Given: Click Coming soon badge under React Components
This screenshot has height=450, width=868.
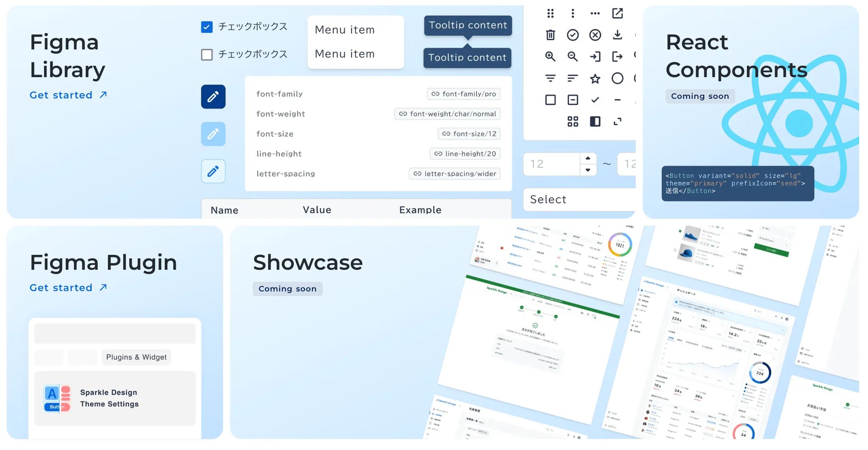Looking at the screenshot, I should click(700, 96).
